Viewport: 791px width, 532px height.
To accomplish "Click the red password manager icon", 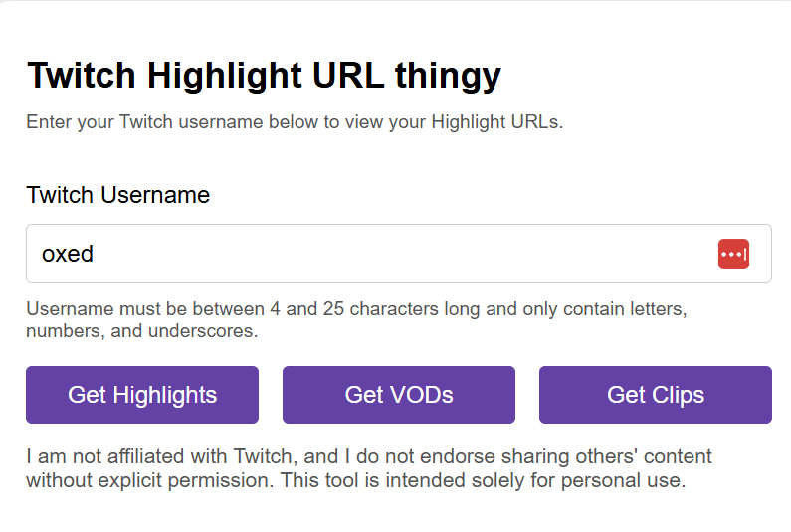I will coord(733,254).
